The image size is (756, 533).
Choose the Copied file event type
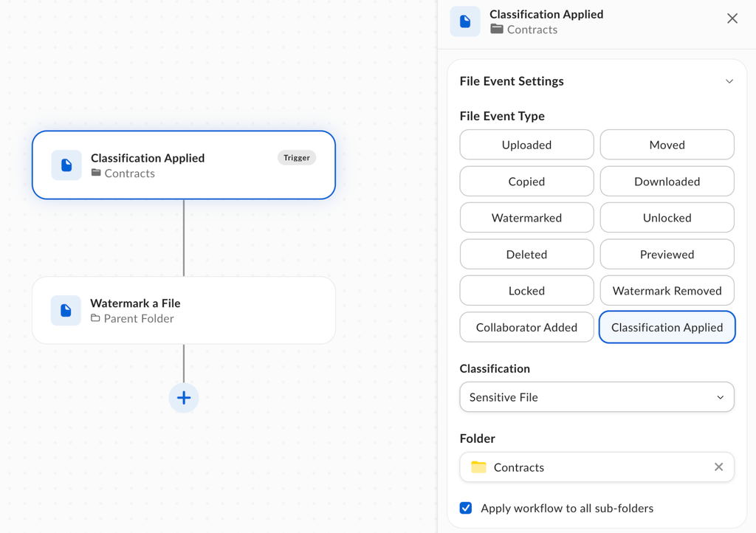coord(526,181)
